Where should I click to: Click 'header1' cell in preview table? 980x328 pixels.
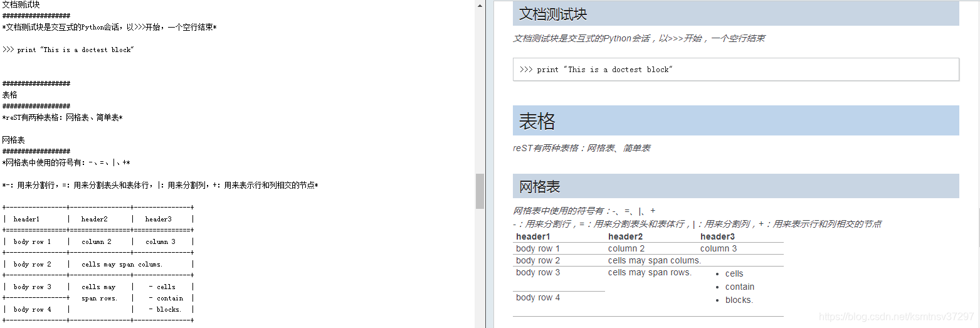(x=533, y=236)
